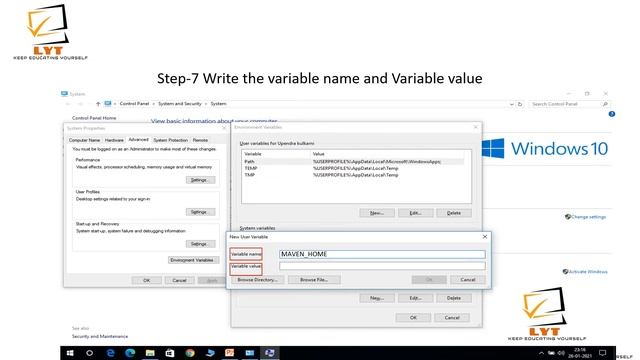Viewport: 640px width, 360px height.
Task: Click the Environment Variables button
Action: [193, 260]
